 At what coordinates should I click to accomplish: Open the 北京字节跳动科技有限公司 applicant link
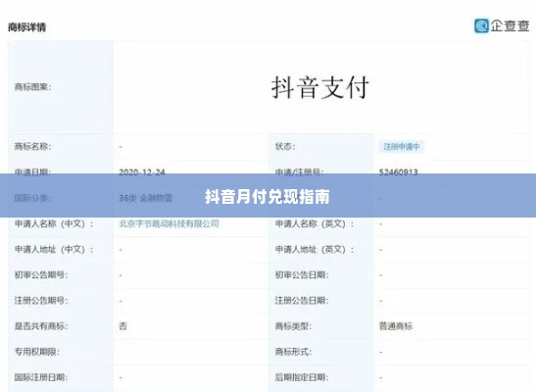(169, 223)
